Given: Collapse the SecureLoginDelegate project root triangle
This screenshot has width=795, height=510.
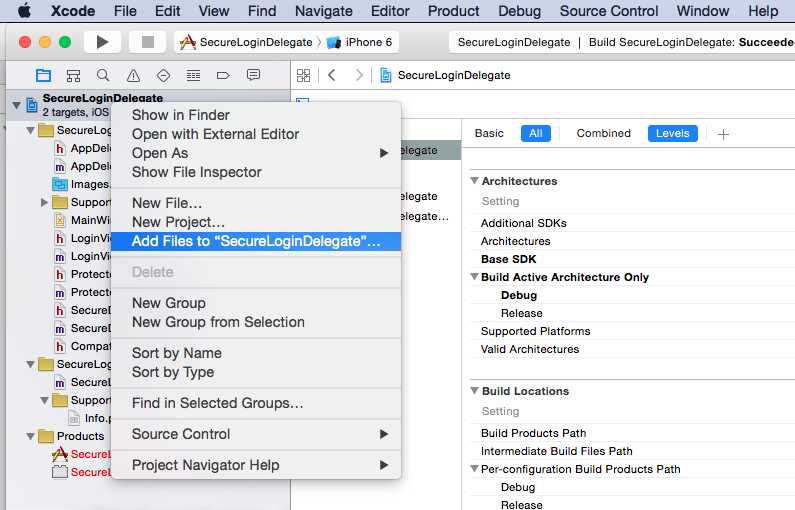Looking at the screenshot, I should pos(16,105).
